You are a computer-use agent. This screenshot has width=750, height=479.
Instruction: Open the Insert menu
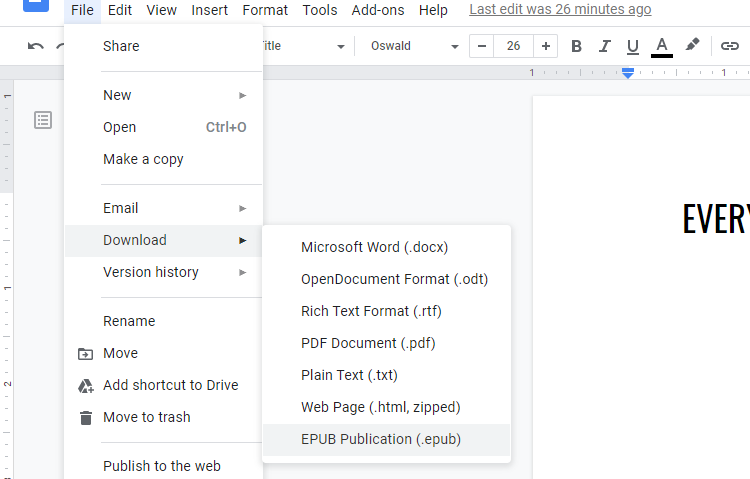tap(210, 10)
